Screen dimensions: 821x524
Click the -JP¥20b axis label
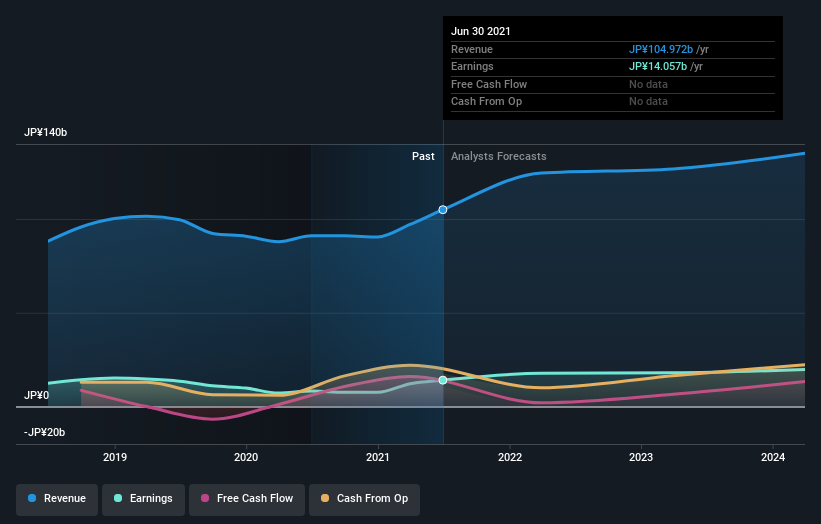click(x=45, y=432)
